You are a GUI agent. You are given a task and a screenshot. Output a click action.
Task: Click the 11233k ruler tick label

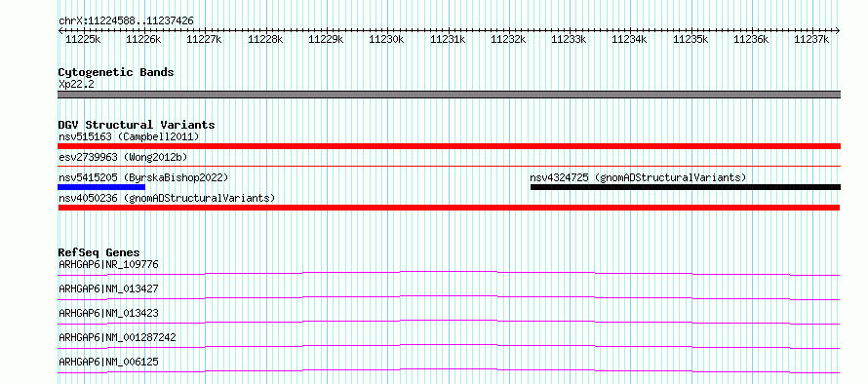tap(569, 39)
